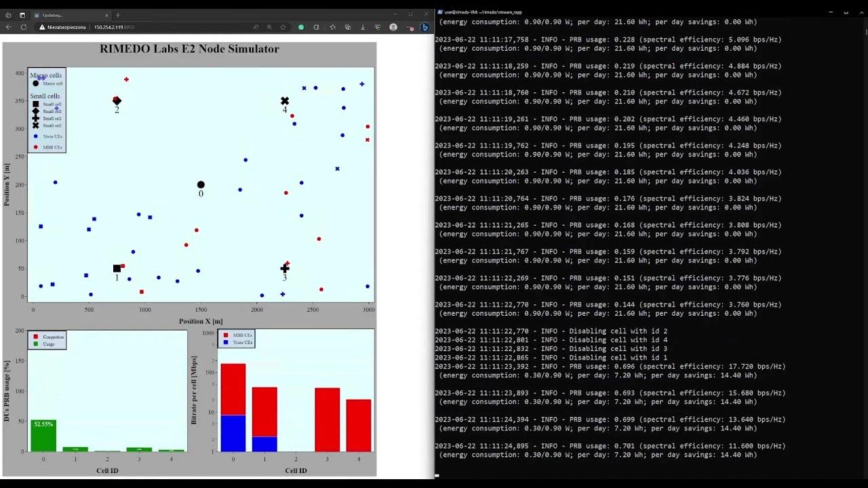Viewport: 868px width, 488px height.
Task: Open the Collections icon
Action: [348, 27]
